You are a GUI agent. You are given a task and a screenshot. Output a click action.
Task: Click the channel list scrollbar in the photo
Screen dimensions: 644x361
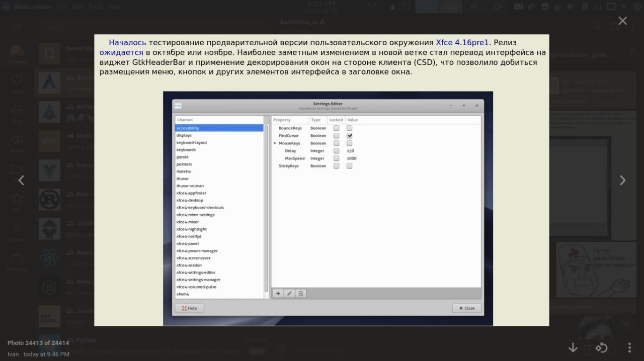266,209
